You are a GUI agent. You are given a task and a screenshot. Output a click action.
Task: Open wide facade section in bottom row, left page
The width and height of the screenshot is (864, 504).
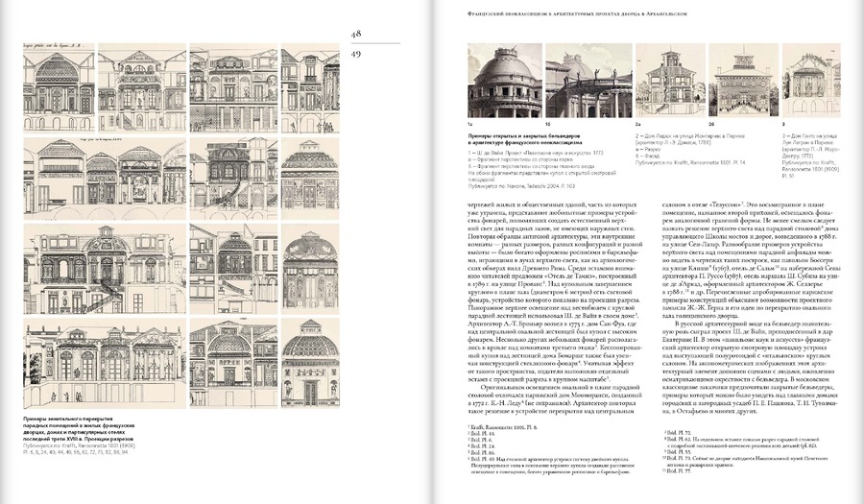(105, 363)
